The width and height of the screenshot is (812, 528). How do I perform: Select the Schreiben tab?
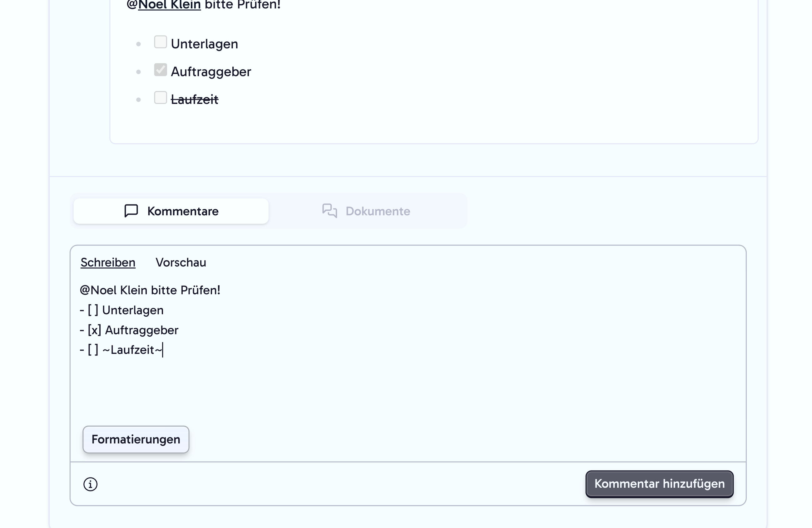click(x=108, y=262)
